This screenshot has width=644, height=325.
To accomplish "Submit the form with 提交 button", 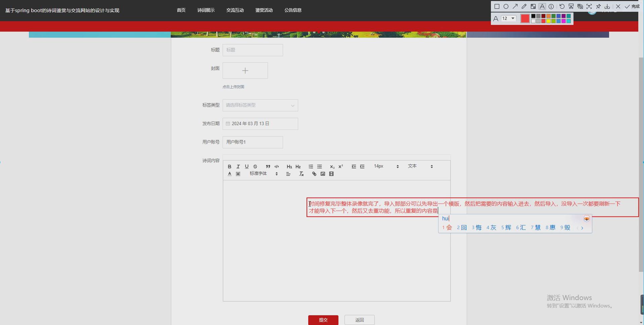I will tap(323, 320).
